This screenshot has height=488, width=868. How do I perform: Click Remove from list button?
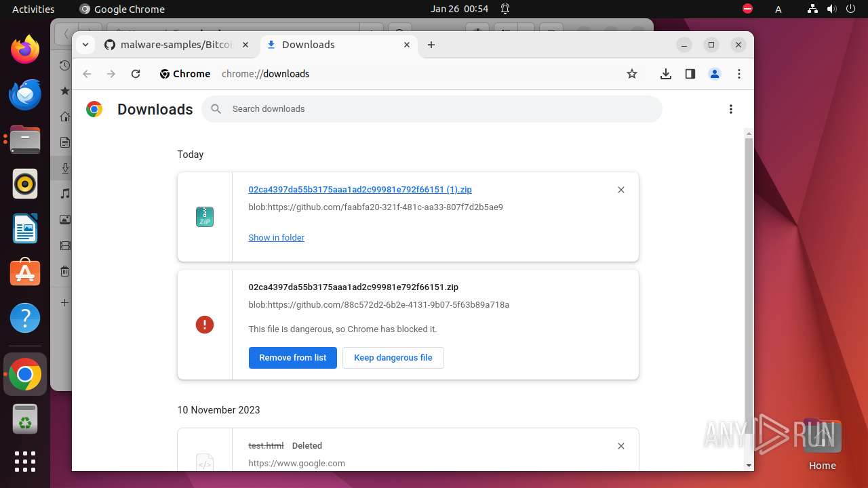pos(293,357)
